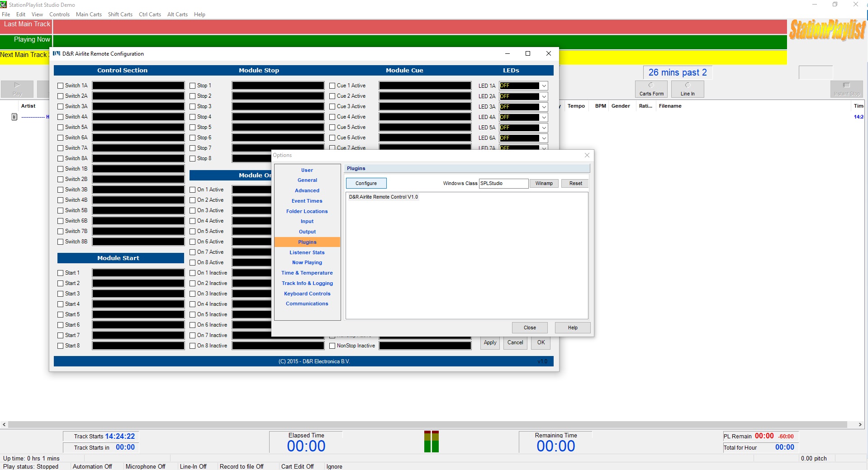The width and height of the screenshot is (868, 470).
Task: Click the D&R icon in configuration title bar
Action: [57, 53]
